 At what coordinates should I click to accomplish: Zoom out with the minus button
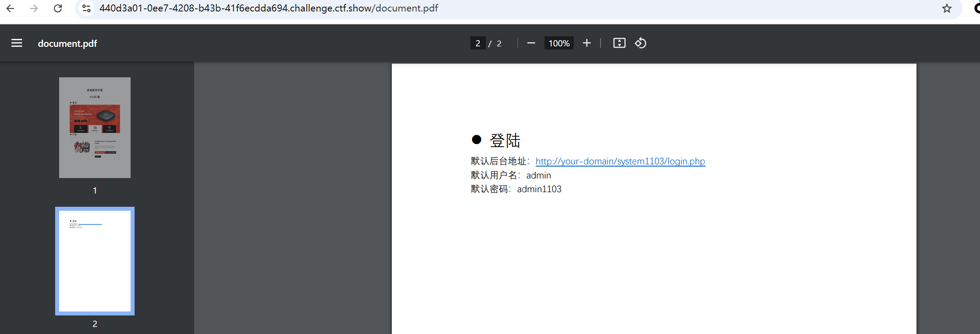coord(531,43)
